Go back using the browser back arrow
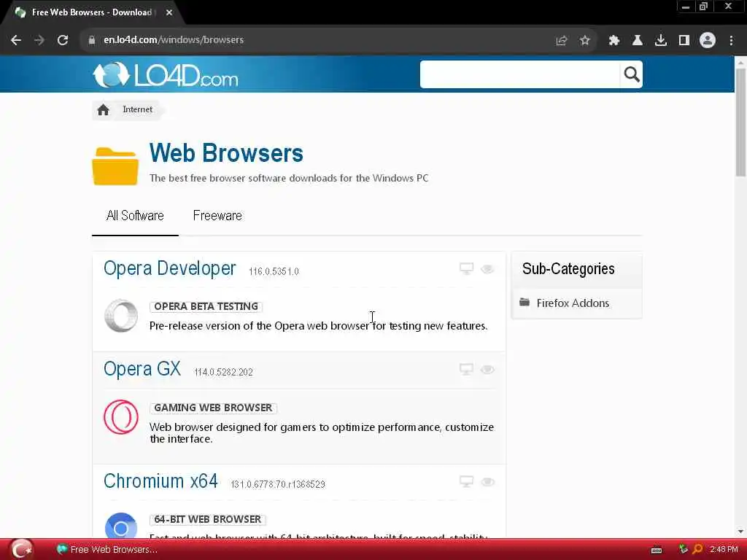The width and height of the screenshot is (747, 560). [x=16, y=41]
